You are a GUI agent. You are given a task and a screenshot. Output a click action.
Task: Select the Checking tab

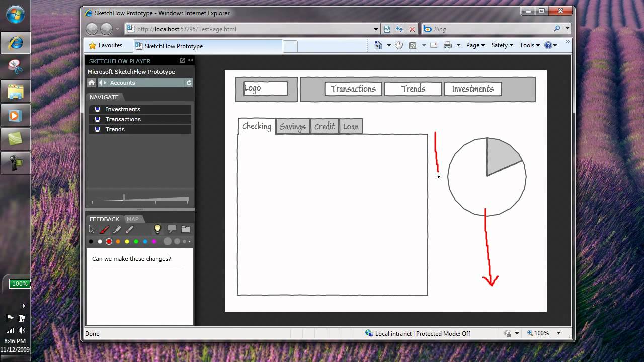[257, 126]
